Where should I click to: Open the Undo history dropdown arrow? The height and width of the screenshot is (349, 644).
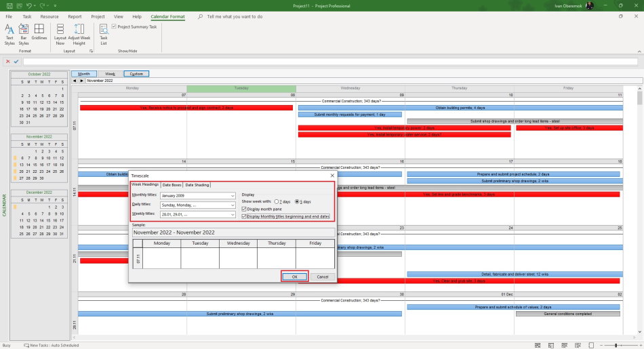35,5
